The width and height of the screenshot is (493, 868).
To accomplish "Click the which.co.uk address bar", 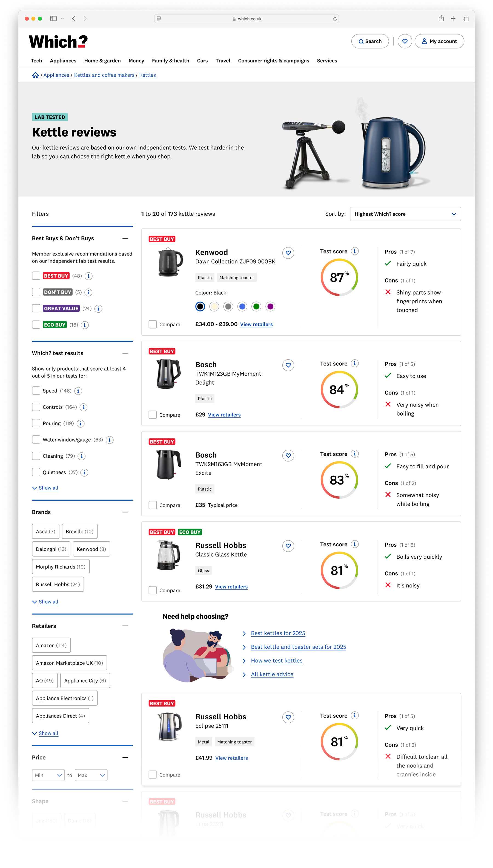I will [246, 19].
